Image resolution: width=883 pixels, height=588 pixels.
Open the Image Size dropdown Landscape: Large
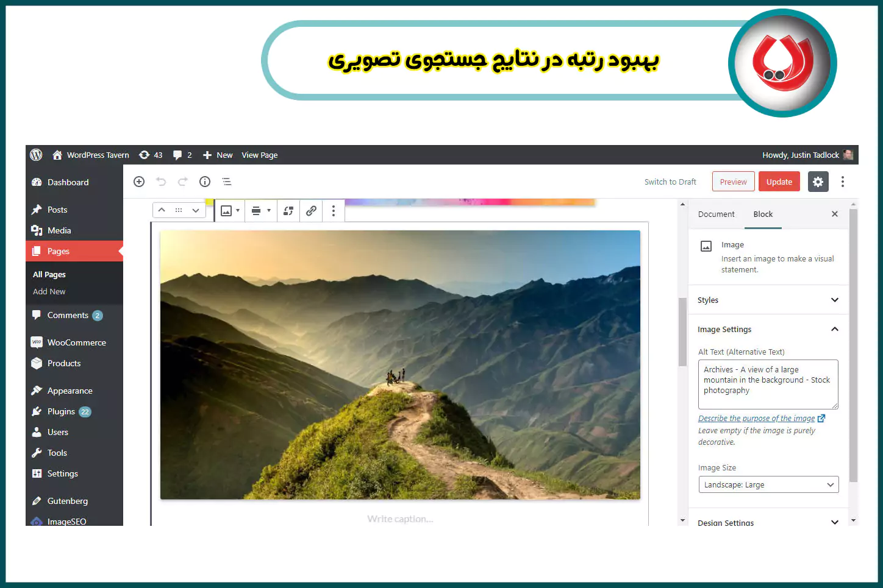point(768,484)
